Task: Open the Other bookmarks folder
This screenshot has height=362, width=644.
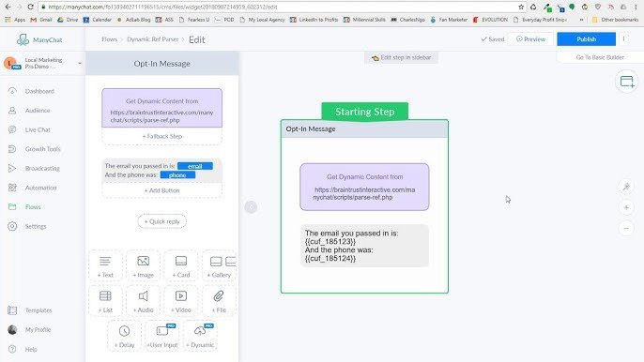Action: [x=615, y=20]
